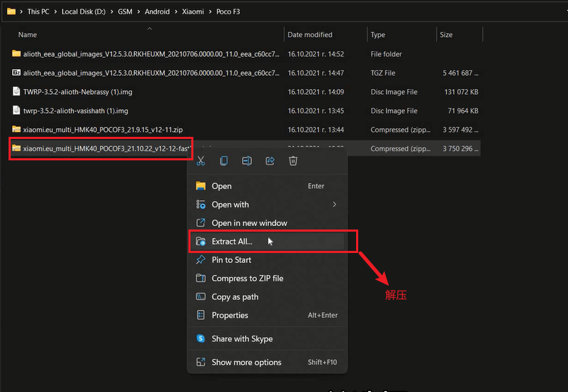
Task: Expand chevron after Android breadcrumb
Action: pyautogui.click(x=176, y=11)
